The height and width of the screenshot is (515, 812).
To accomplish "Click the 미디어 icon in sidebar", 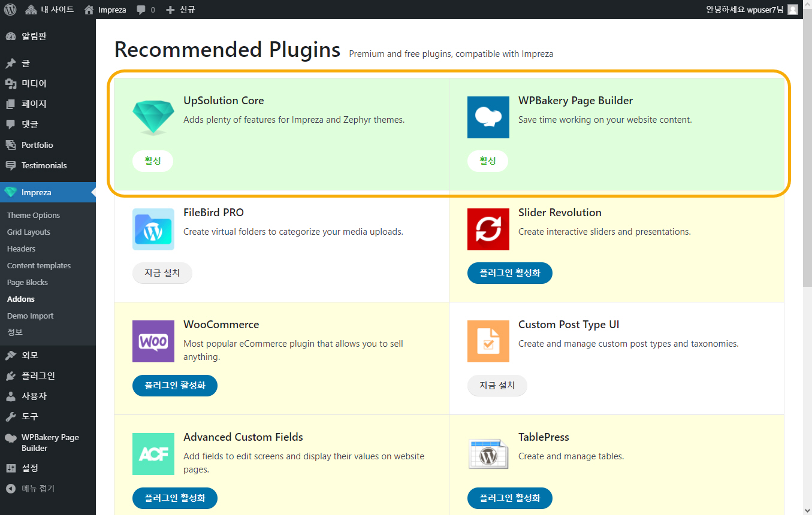I will coord(11,84).
